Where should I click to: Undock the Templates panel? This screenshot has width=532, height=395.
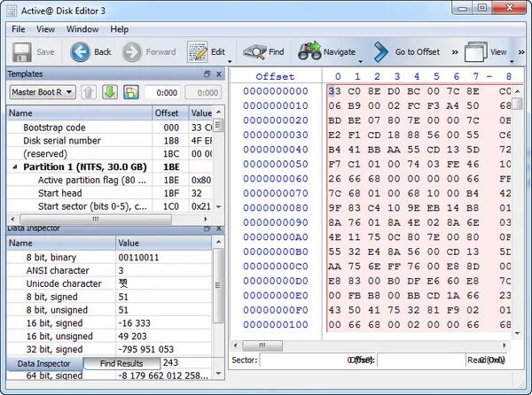pos(207,74)
